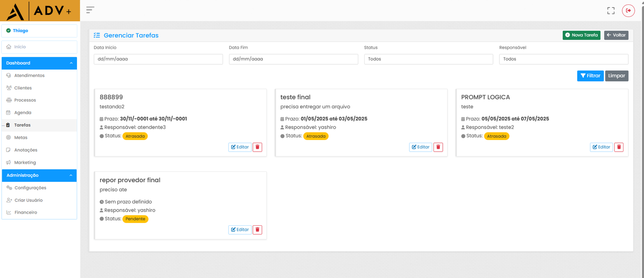
Task: Click the ADV+ logo
Action: [40, 11]
